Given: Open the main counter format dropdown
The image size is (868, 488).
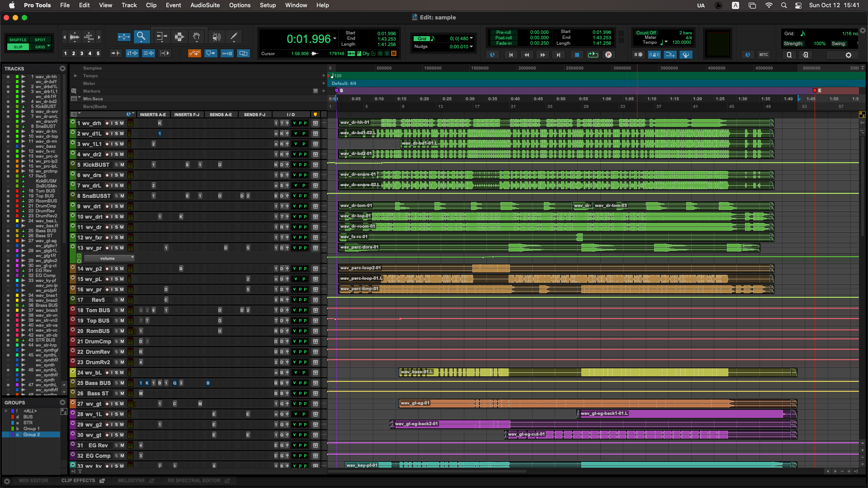Looking at the screenshot, I should (335, 39).
